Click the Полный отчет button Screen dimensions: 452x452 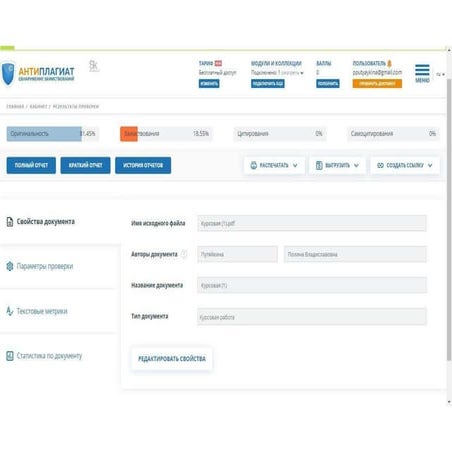(31, 165)
